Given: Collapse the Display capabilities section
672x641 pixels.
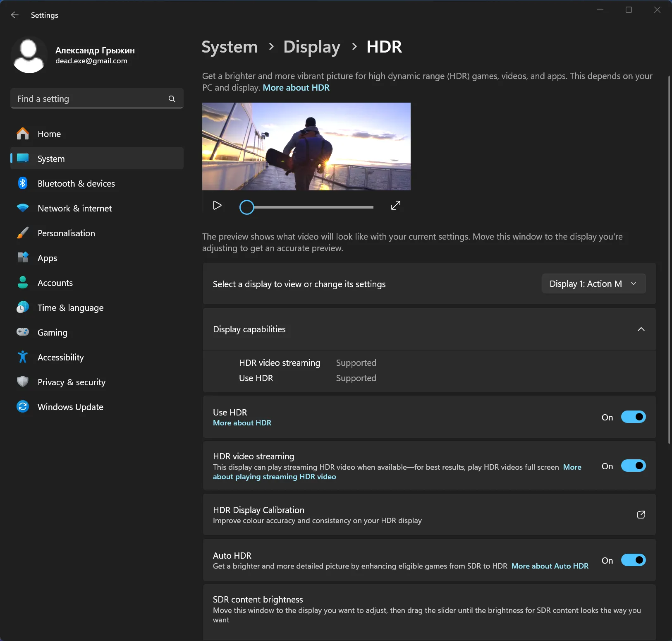Looking at the screenshot, I should (x=641, y=329).
